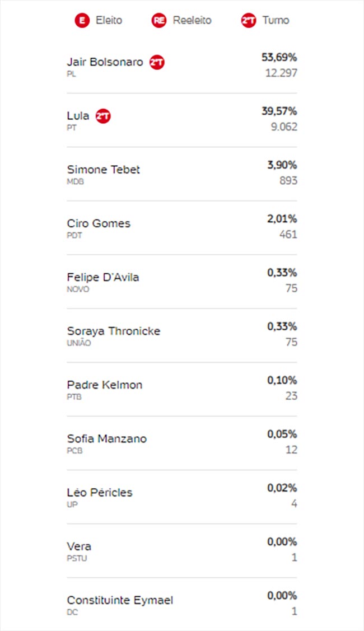
Task: Click the red E Eleito legend icon
Action: [82, 21]
